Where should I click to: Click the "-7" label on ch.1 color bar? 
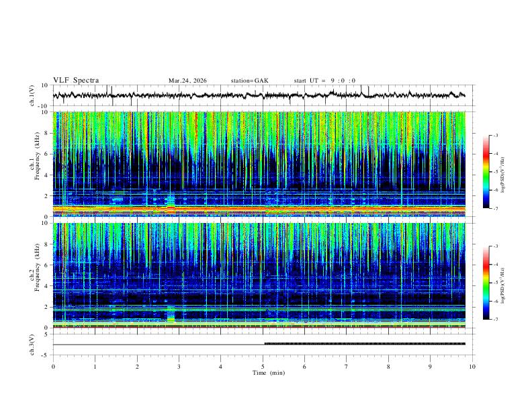(x=495, y=208)
